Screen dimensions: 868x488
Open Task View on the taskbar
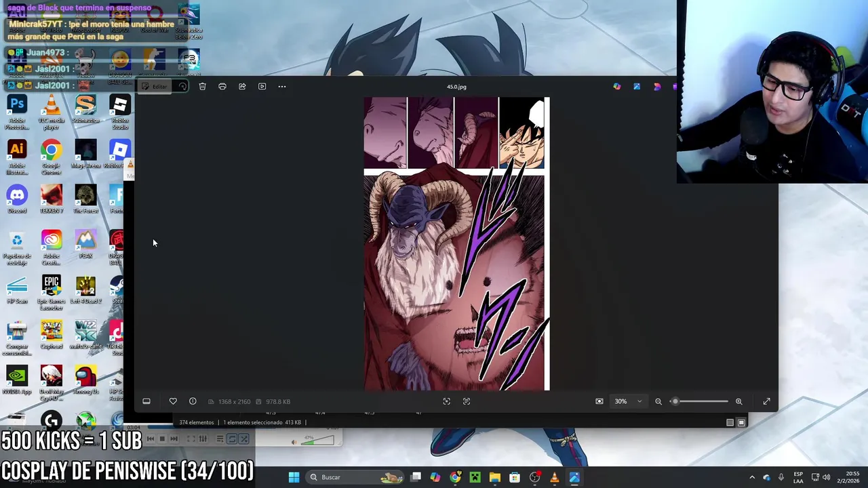pyautogui.click(x=416, y=477)
